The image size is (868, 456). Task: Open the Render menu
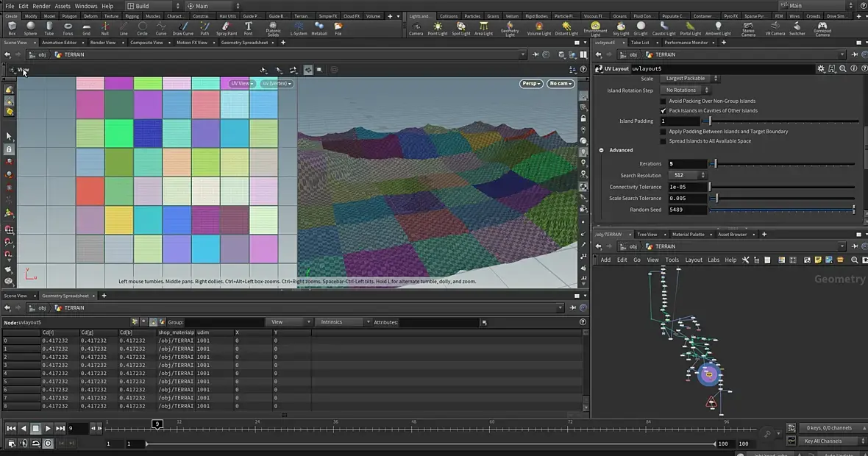41,6
